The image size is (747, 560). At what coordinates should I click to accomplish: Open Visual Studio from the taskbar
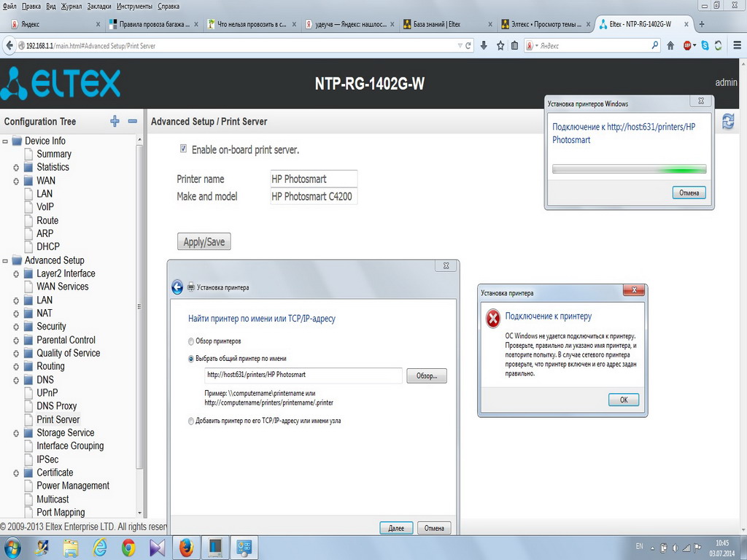(x=157, y=548)
